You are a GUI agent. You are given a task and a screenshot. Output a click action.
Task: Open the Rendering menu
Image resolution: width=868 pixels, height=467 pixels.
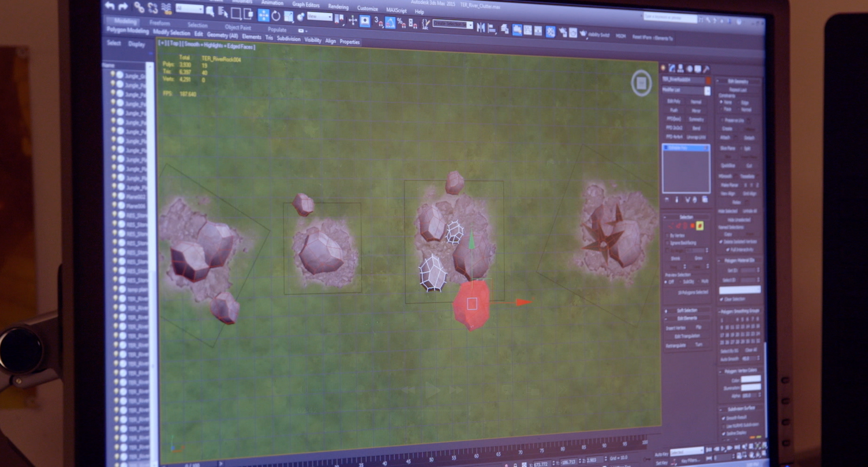(x=338, y=7)
